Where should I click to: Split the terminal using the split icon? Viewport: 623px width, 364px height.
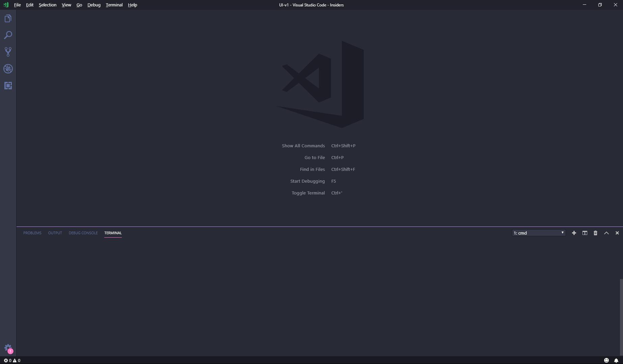(x=585, y=233)
